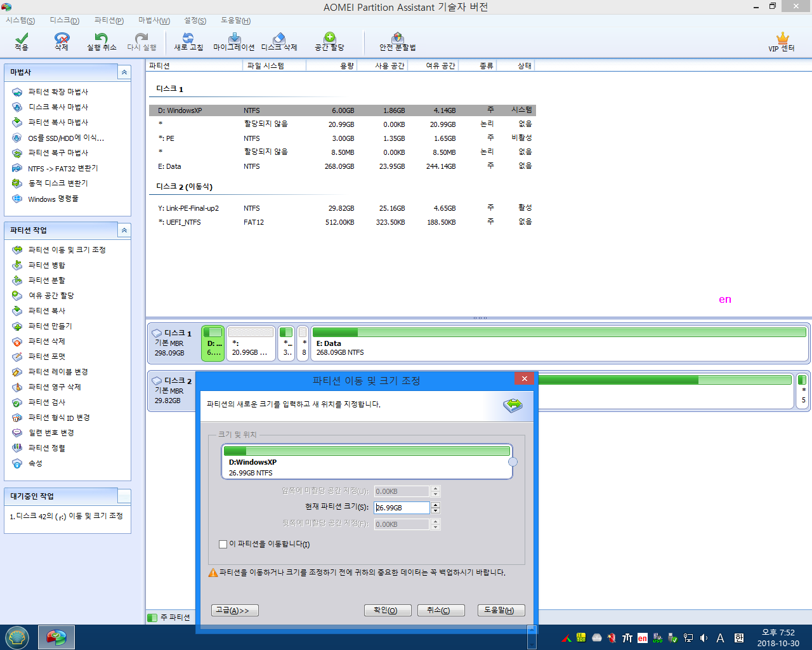Click the 디스크 삭제 toolbar icon

point(279,42)
